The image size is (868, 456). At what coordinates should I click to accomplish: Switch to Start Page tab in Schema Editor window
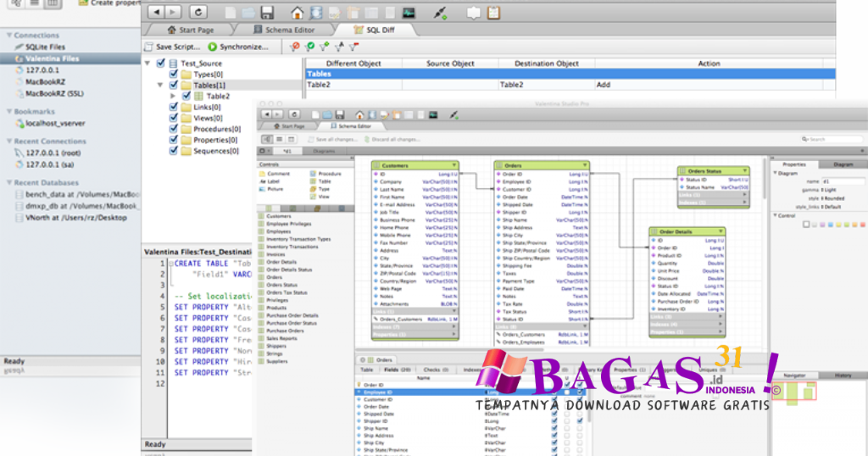pos(290,126)
